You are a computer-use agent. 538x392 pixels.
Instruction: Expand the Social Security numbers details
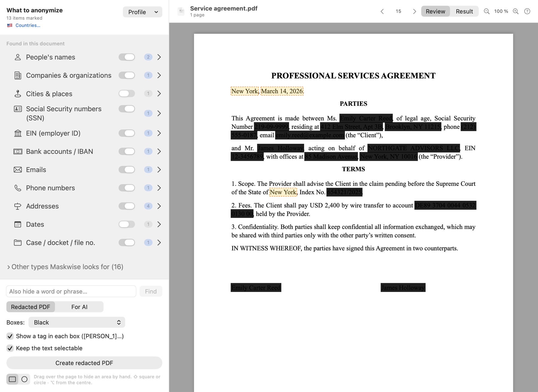point(159,113)
